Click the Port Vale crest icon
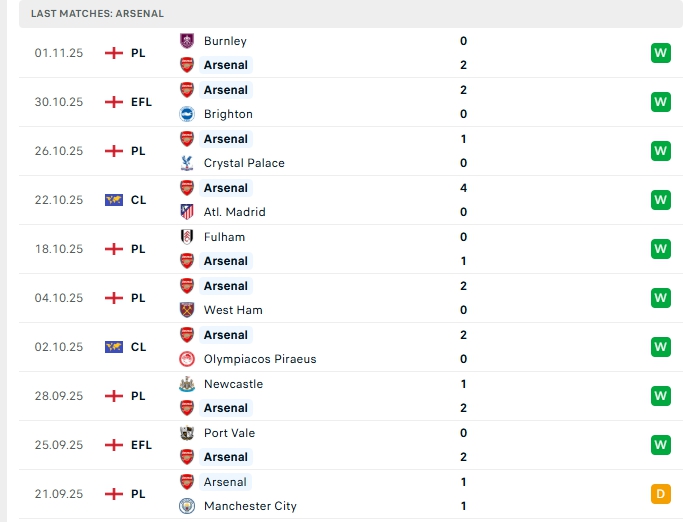Image resolution: width=695 pixels, height=522 pixels. pos(186,433)
